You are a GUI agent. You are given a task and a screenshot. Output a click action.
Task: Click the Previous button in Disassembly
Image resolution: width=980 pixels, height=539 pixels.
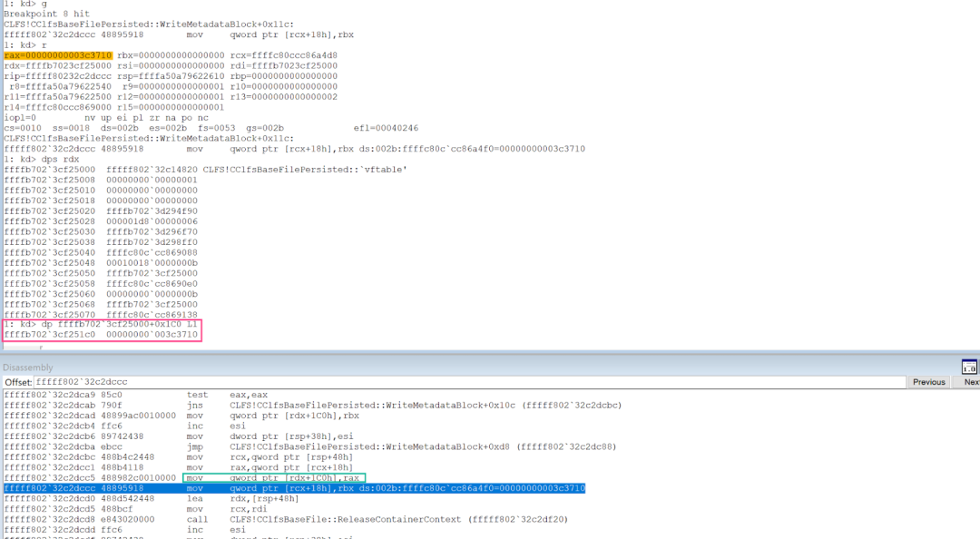pyautogui.click(x=928, y=382)
